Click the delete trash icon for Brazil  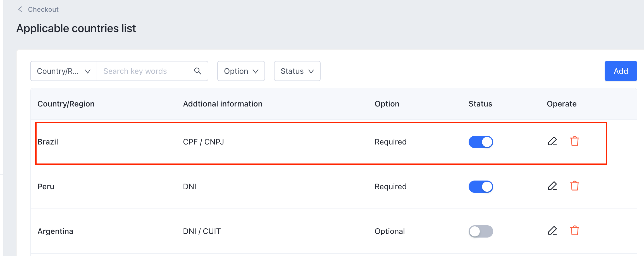coord(574,141)
